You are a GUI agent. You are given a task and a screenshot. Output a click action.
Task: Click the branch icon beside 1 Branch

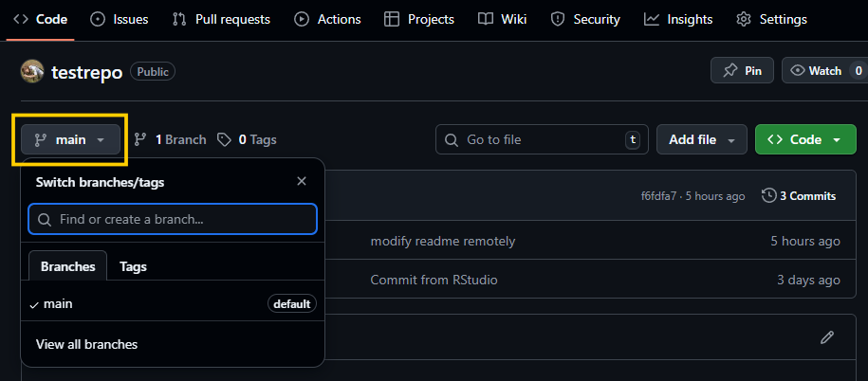(140, 139)
